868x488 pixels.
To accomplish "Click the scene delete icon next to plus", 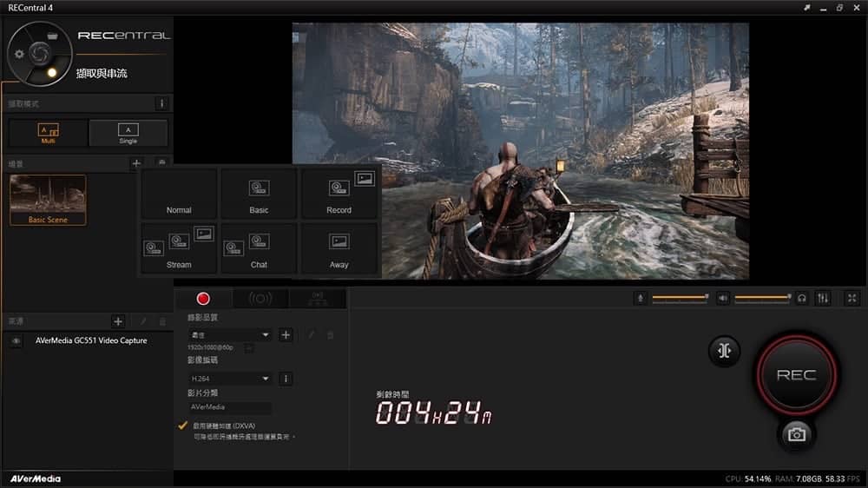I will pos(161,162).
